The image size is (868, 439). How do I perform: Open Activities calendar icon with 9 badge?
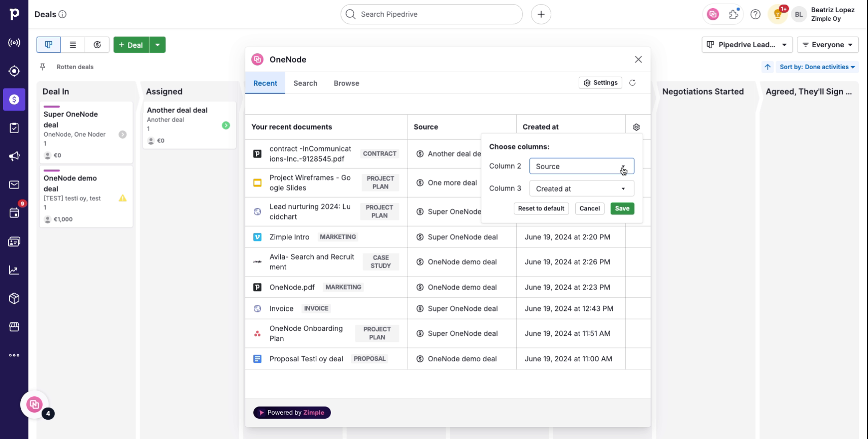coord(14,213)
